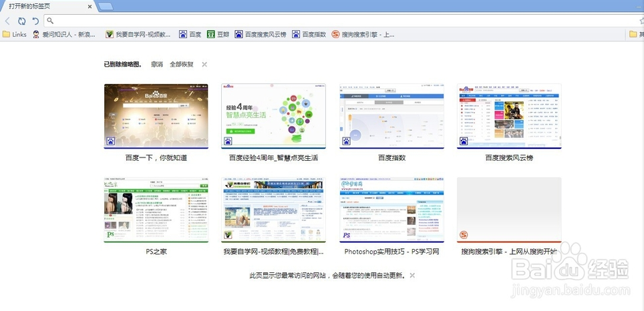Open the Photoshop实用技巧 thumbnail
The width and height of the screenshot is (644, 311).
click(392, 210)
